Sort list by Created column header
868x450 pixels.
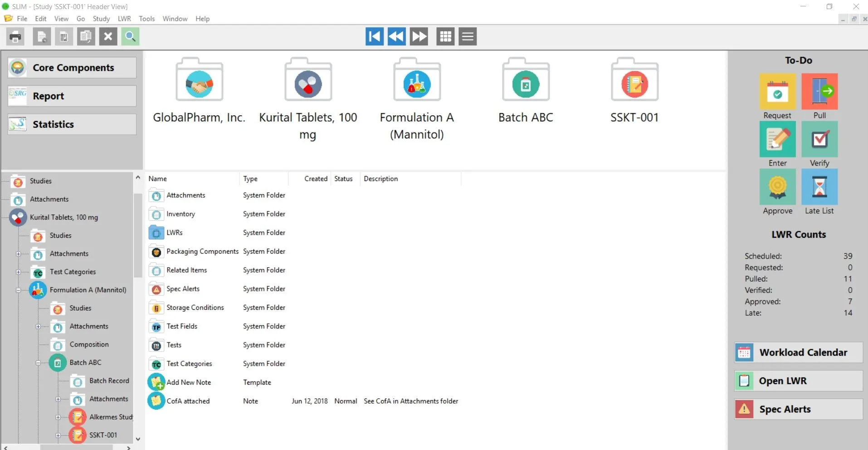click(x=309, y=179)
